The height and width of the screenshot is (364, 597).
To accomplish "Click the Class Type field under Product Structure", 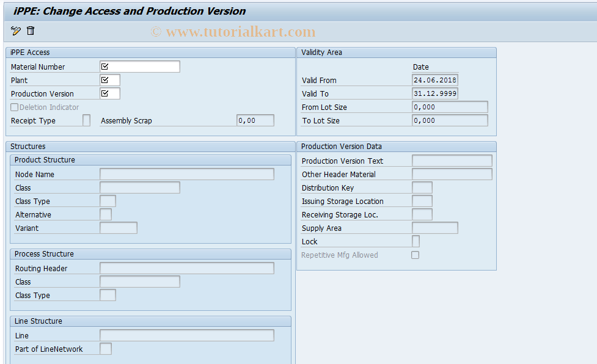I will click(x=108, y=200).
